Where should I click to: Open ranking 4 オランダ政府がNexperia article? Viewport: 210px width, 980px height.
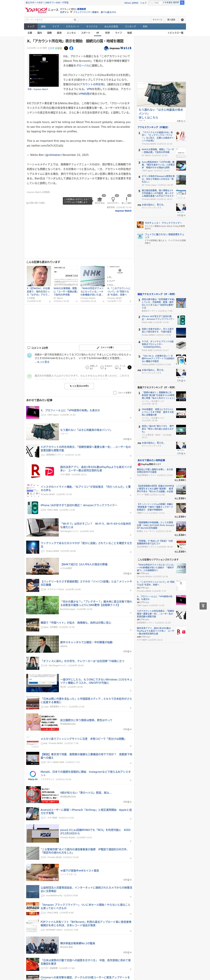[158, 179]
